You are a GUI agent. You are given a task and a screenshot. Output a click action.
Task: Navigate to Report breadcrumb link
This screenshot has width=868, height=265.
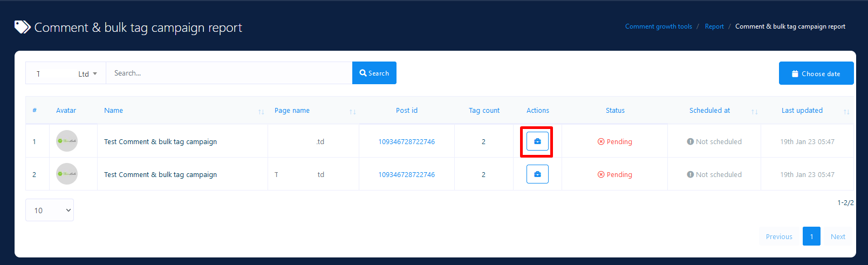(x=714, y=26)
